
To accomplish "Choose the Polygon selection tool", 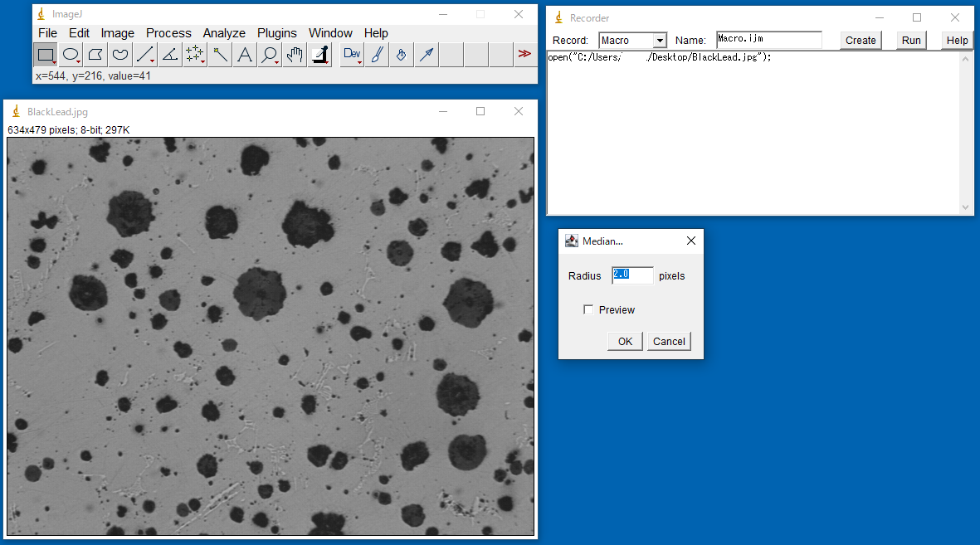I will coord(95,55).
